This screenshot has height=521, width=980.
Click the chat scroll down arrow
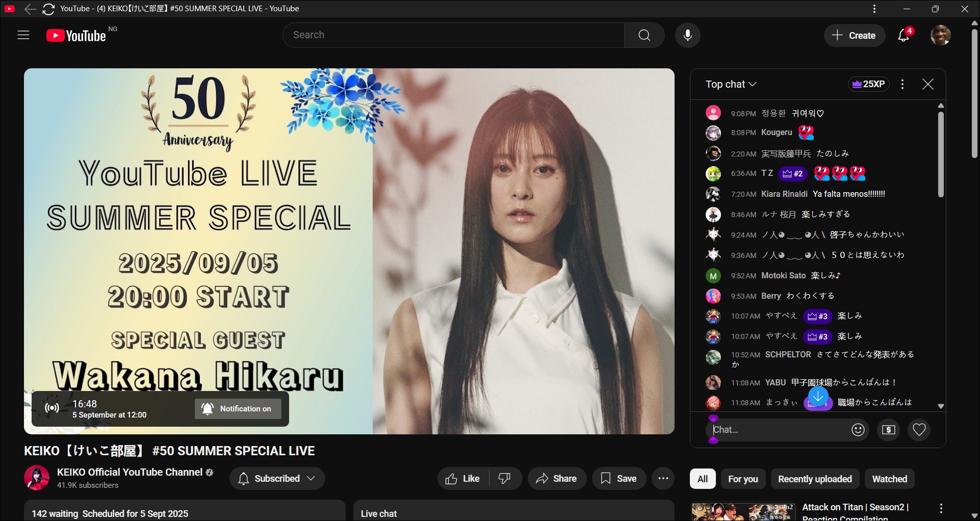click(x=941, y=406)
